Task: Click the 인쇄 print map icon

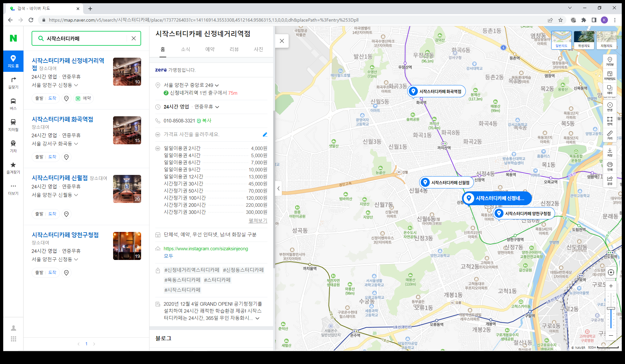Action: (610, 166)
